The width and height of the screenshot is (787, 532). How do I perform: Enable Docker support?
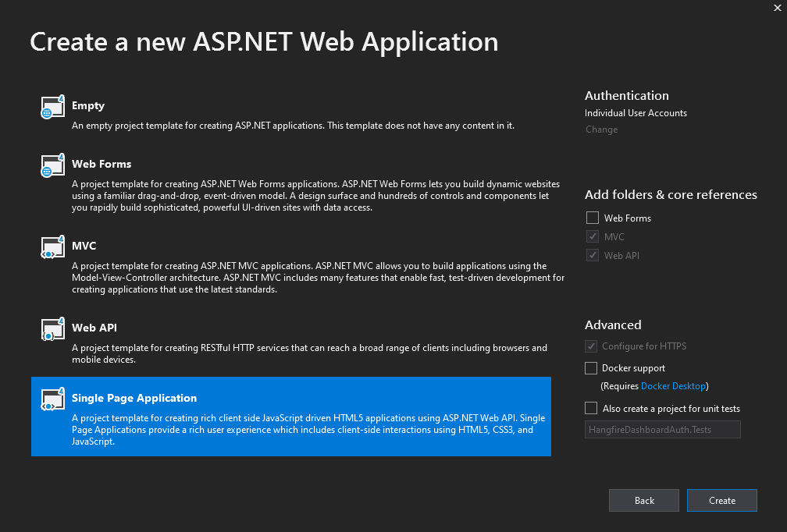click(x=591, y=367)
